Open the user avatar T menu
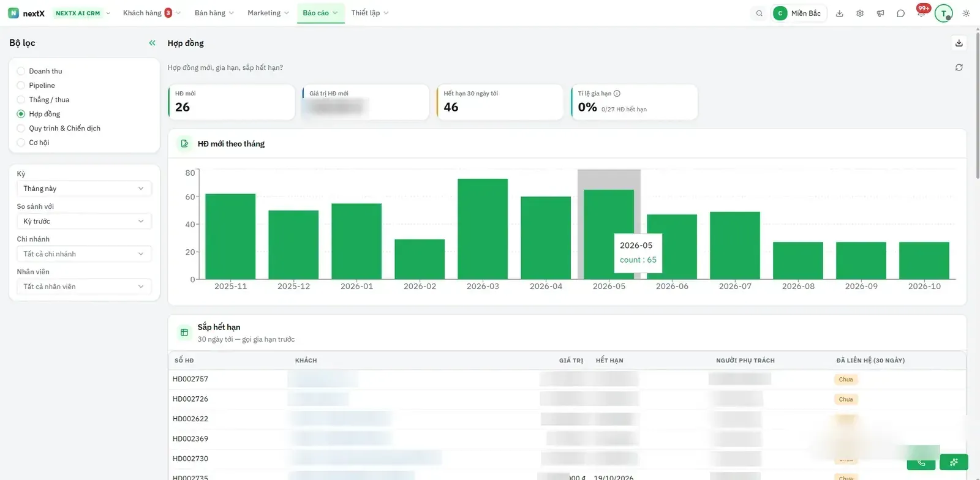Screen dimensions: 980x480 tap(943, 13)
